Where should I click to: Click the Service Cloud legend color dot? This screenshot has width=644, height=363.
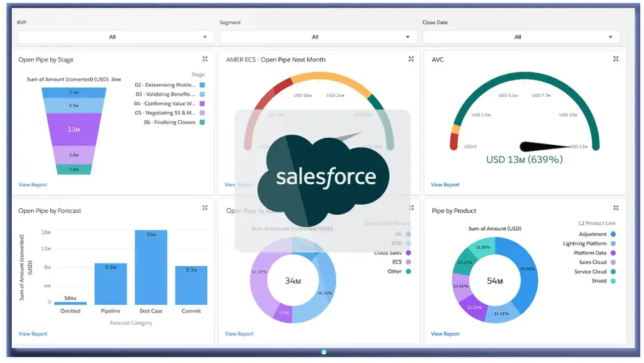[x=613, y=271]
